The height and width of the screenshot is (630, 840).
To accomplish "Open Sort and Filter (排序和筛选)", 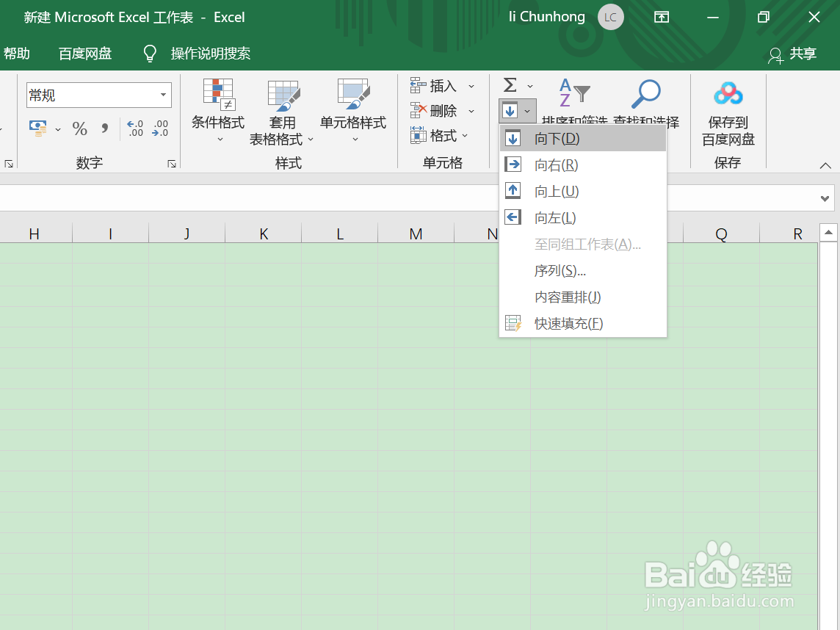I will 574,102.
